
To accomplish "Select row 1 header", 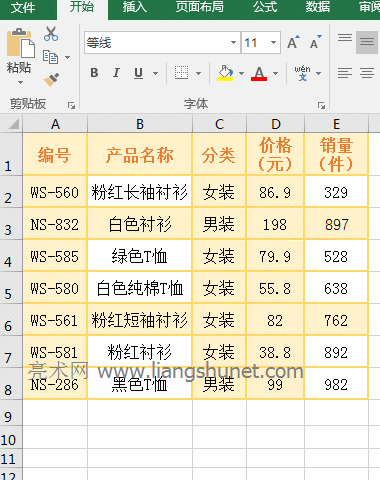I will pyautogui.click(x=11, y=154).
